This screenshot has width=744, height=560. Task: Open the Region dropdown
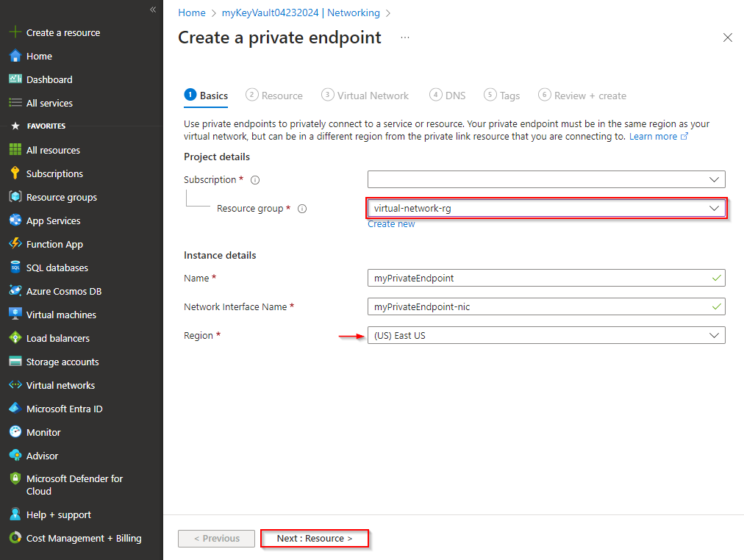tap(546, 335)
